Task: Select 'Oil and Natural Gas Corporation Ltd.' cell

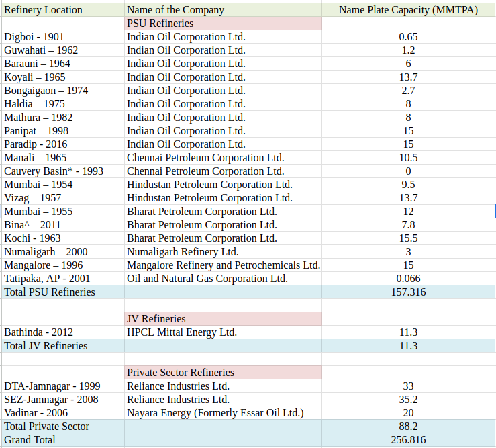Action: (223, 279)
